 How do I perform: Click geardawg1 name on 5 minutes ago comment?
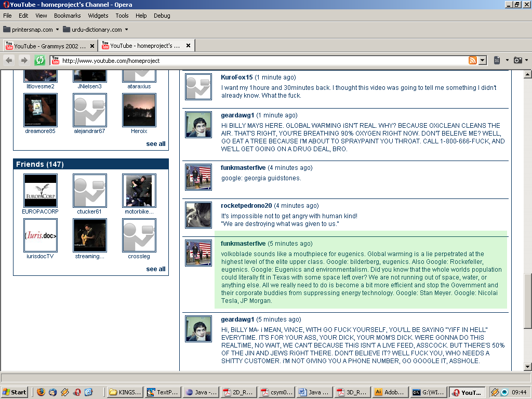tap(237, 320)
